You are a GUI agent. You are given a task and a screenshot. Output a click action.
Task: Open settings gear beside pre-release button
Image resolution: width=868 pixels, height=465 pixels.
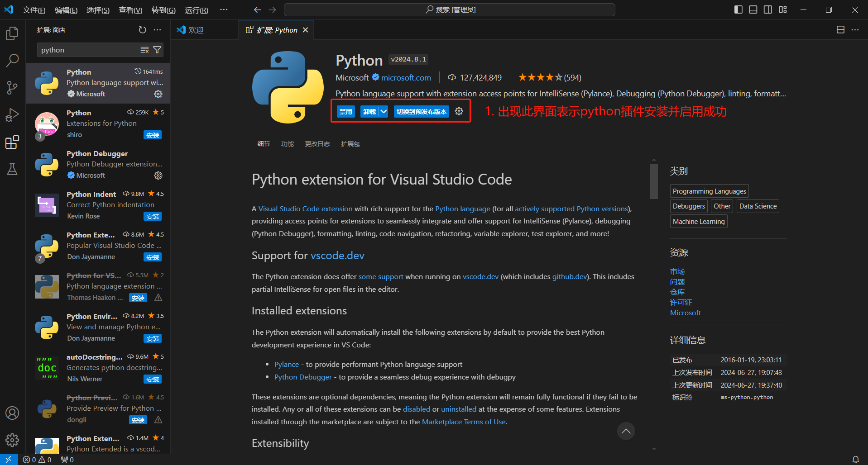[x=459, y=111]
